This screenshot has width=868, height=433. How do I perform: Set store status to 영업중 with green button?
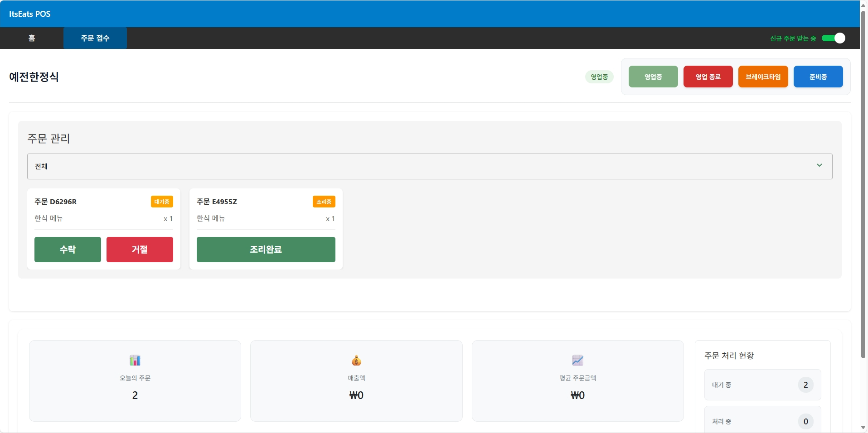pos(653,77)
